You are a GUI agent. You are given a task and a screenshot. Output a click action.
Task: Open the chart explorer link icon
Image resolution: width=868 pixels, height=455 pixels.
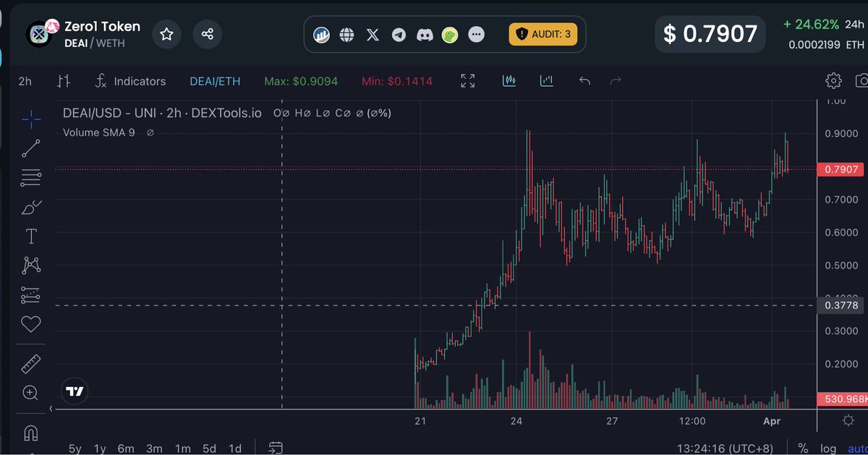321,34
